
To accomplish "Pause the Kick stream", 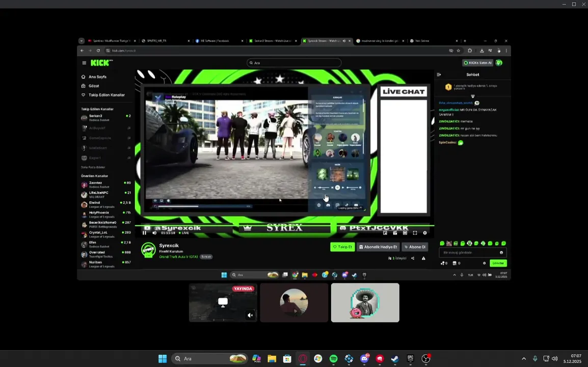I will click(144, 232).
